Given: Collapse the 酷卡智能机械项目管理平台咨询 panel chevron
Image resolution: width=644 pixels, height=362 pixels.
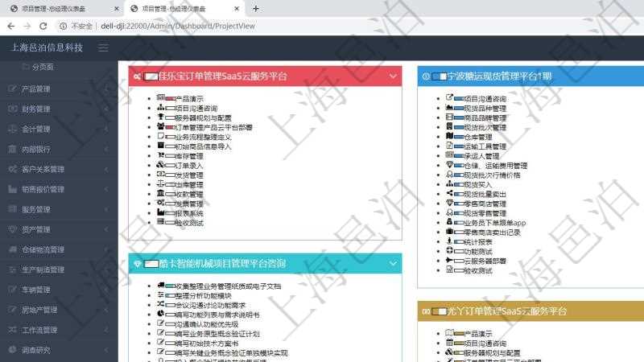Looking at the screenshot, I should click(x=393, y=264).
